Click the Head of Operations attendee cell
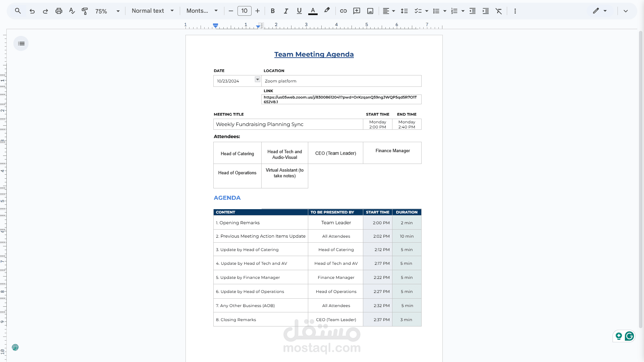The image size is (644, 362). pyautogui.click(x=237, y=176)
